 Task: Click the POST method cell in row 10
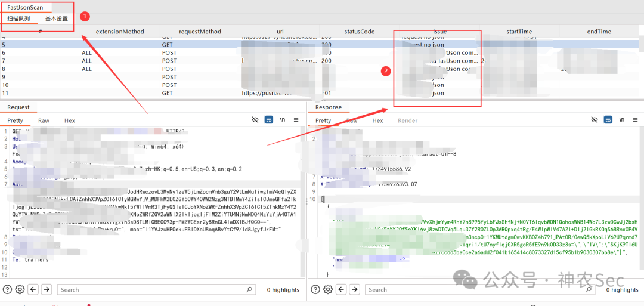[169, 85]
